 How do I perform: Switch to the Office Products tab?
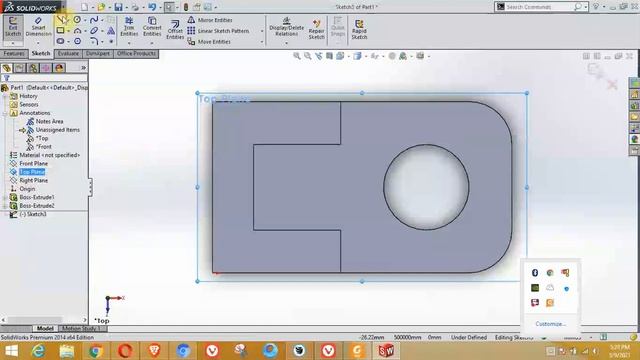coord(136,53)
